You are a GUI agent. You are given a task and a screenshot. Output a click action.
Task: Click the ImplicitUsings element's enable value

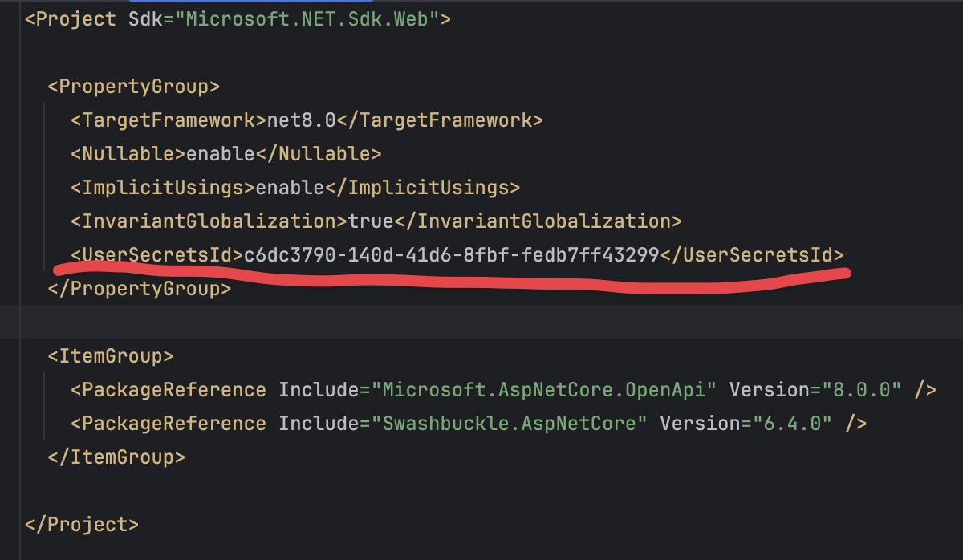click(x=290, y=188)
